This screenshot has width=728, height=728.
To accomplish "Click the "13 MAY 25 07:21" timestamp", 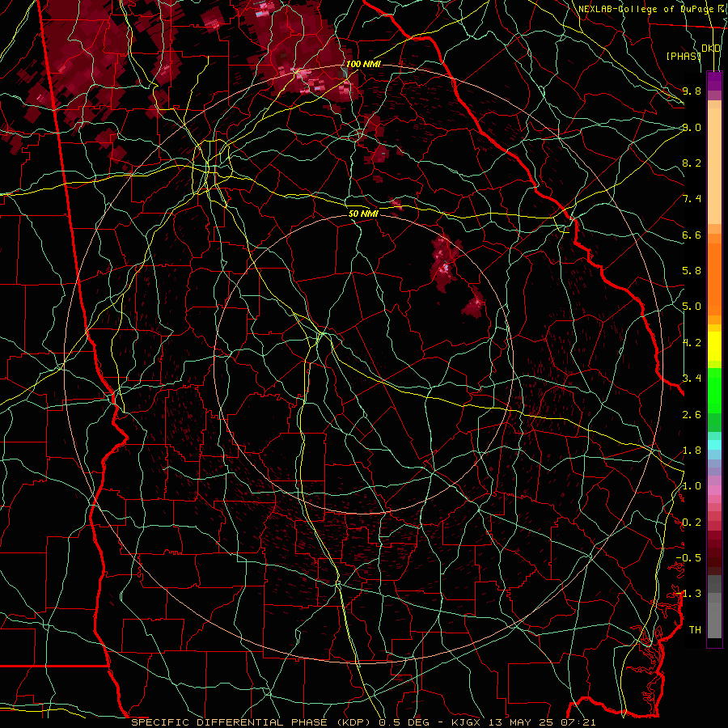I will click(x=541, y=722).
